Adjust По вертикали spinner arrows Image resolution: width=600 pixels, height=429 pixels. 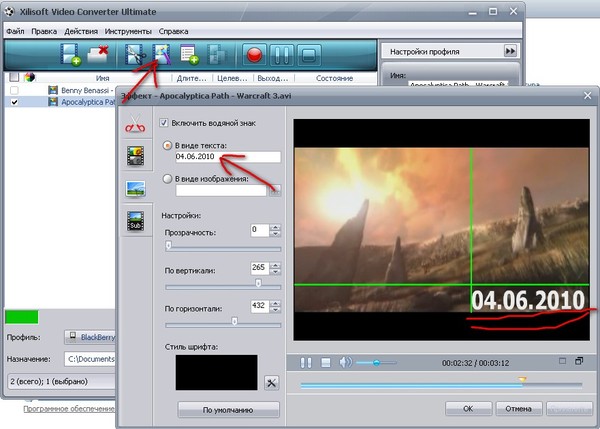tap(275, 268)
